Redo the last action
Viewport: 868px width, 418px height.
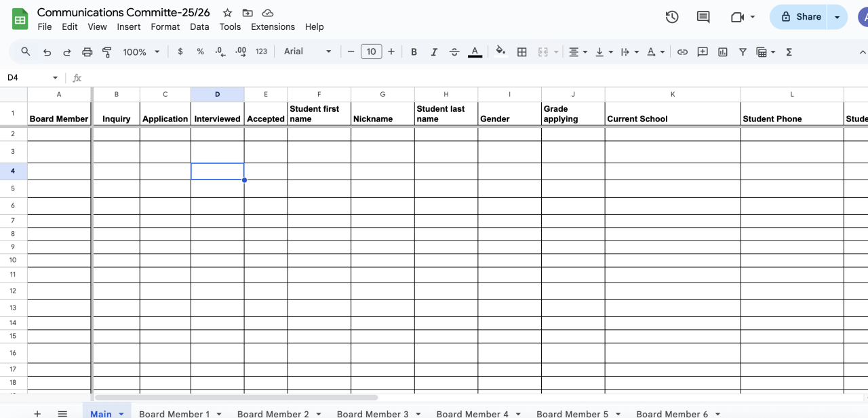[x=67, y=51]
